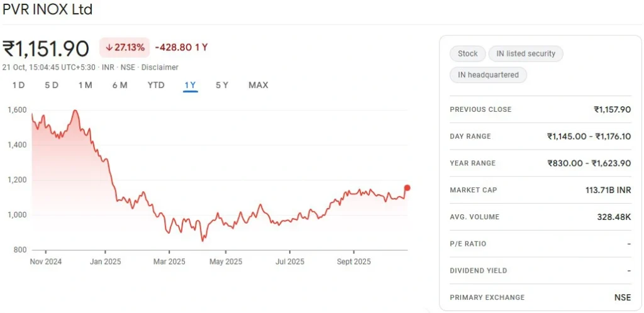This screenshot has width=644, height=313.
Task: Click the DAY RANGE label
Action: pos(470,136)
